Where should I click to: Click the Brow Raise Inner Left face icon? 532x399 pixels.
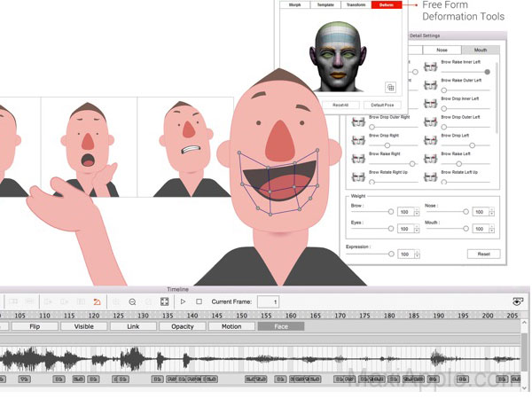430,66
